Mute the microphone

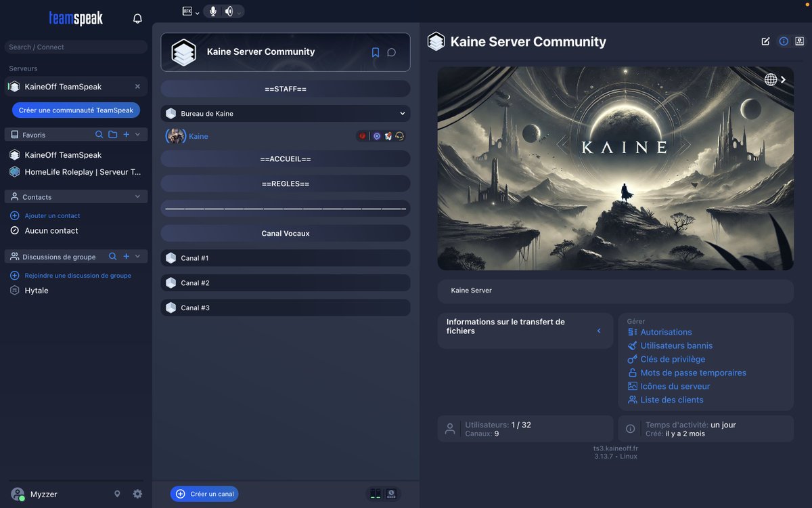tap(213, 11)
